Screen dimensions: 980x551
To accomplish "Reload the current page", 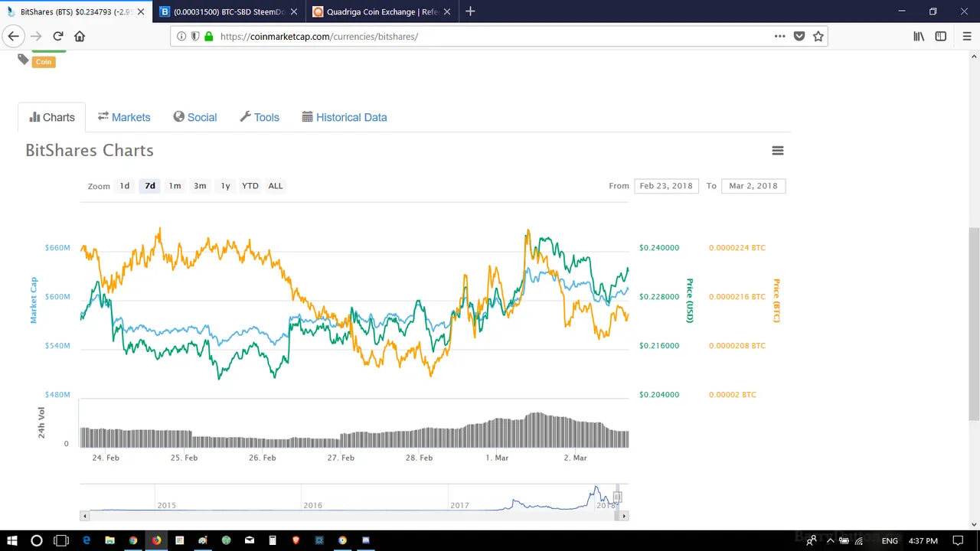I will [58, 36].
